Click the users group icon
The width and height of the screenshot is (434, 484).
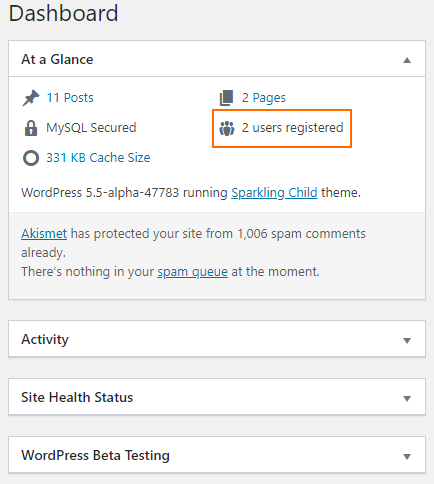click(227, 128)
